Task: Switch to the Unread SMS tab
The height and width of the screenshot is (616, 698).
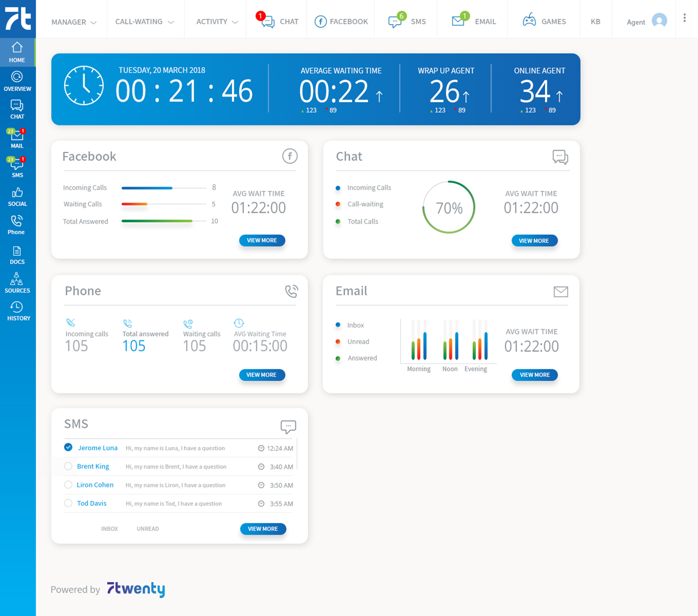Action: tap(147, 529)
